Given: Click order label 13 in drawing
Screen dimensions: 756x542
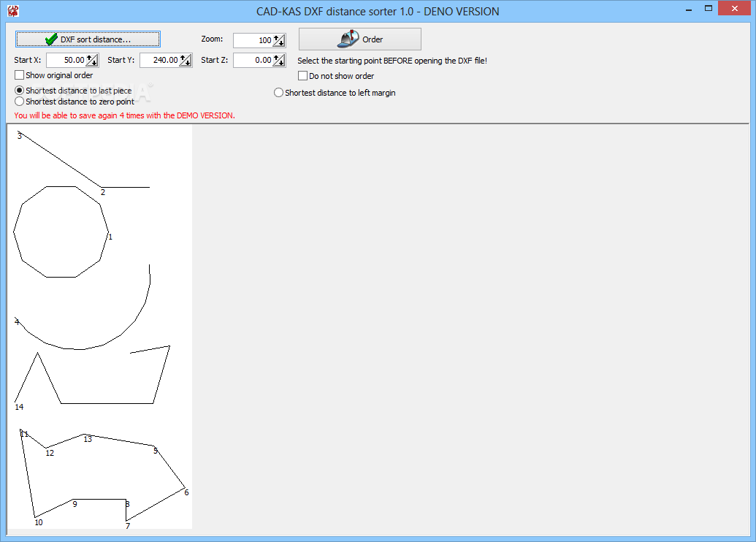Looking at the screenshot, I should [x=88, y=439].
